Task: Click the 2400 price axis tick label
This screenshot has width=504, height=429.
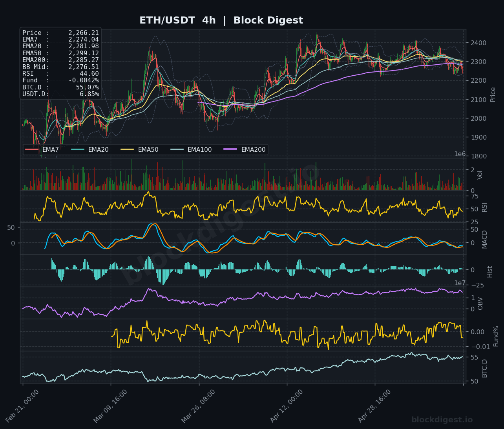Action: (478, 43)
